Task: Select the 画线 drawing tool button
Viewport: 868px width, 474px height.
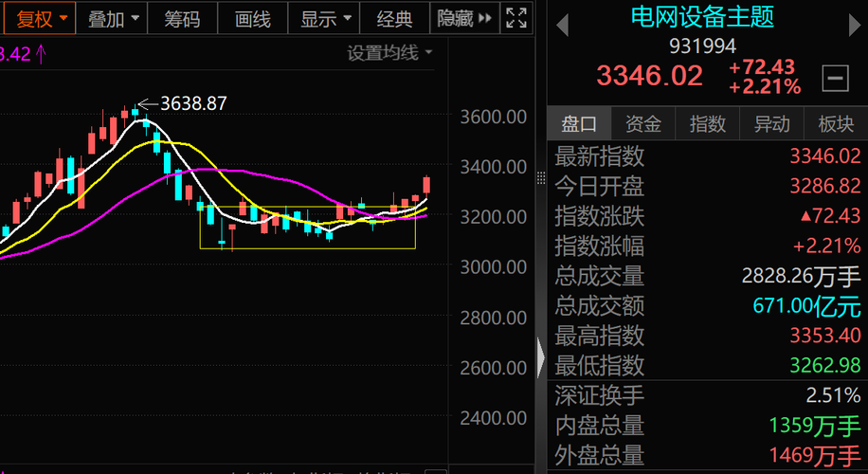Action: pyautogui.click(x=252, y=19)
